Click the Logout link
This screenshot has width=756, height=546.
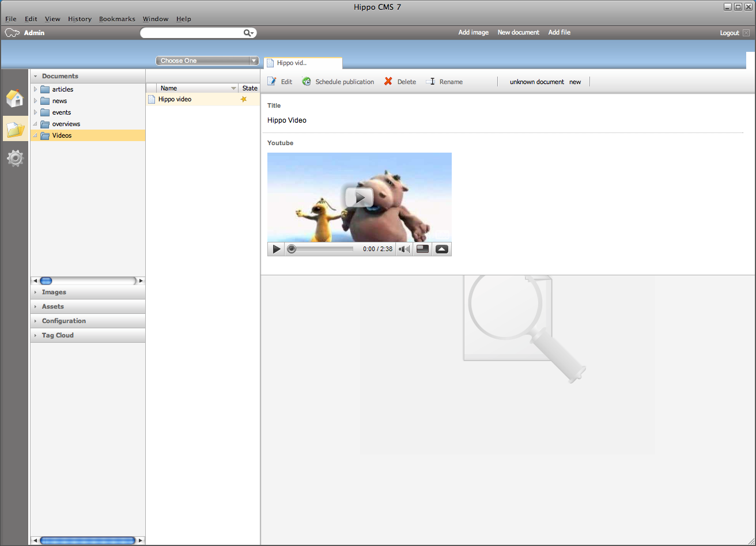coord(729,33)
